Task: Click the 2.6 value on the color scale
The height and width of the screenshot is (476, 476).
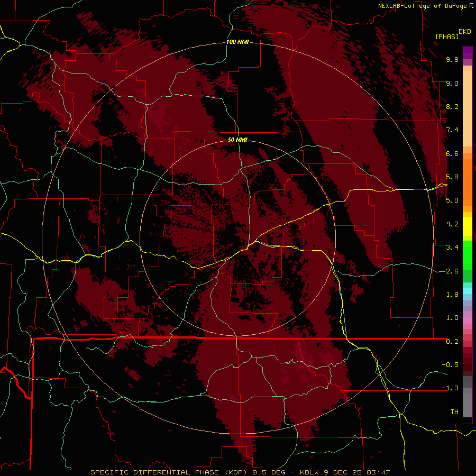Action: point(452,271)
